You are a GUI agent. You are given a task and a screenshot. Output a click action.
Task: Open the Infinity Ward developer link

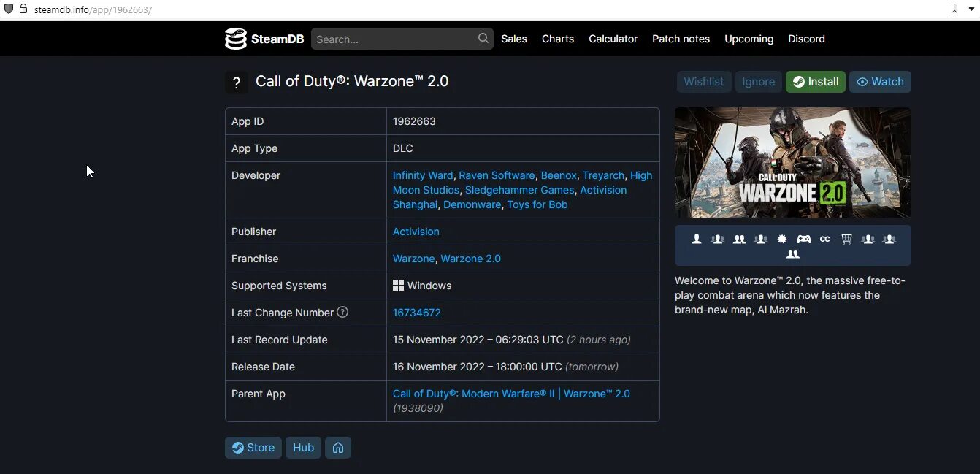[423, 175]
